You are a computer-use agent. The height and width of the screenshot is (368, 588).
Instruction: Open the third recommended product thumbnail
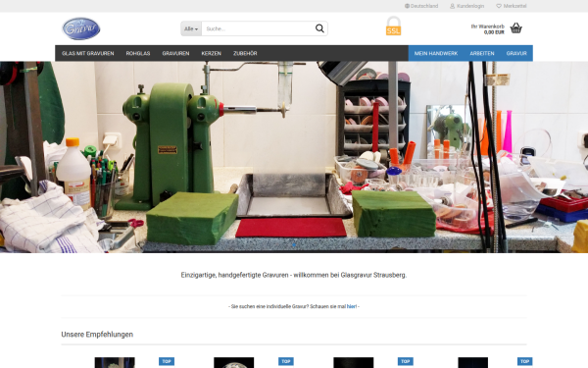[x=354, y=363]
